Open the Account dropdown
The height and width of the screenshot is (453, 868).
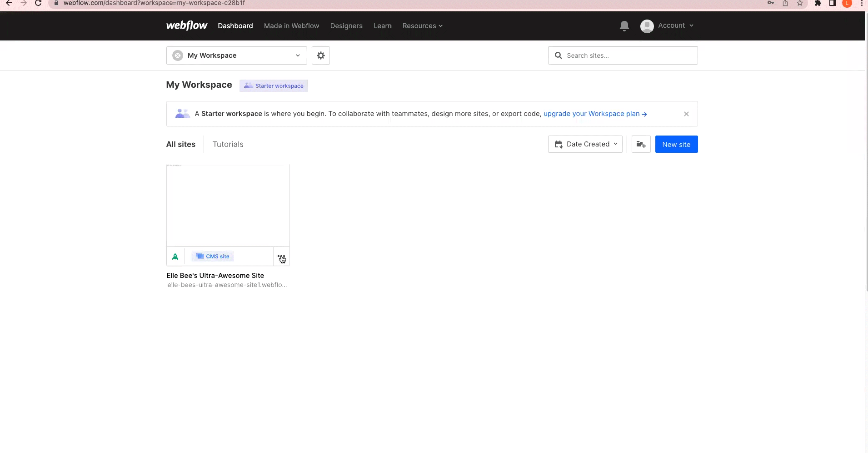(676, 25)
